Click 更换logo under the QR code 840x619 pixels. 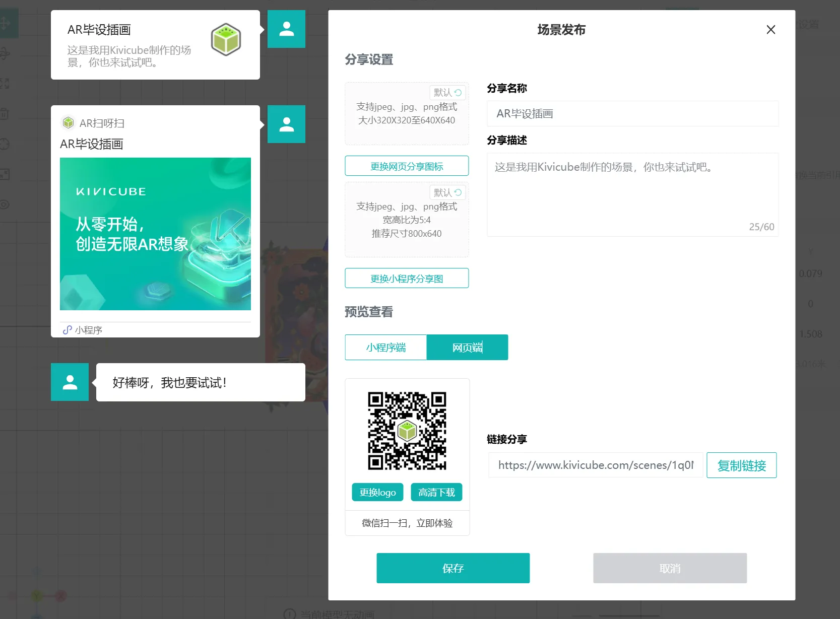tap(377, 492)
